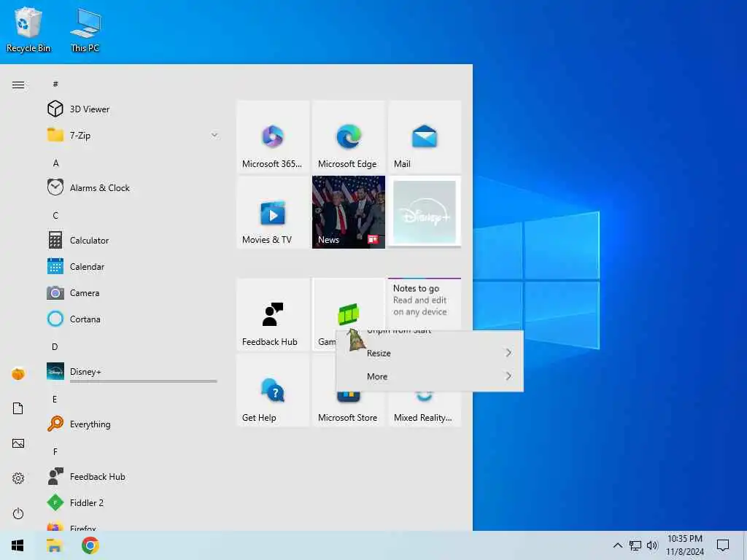Click the Disney+ app list icon
The width and height of the screenshot is (747, 560).
pyautogui.click(x=55, y=371)
